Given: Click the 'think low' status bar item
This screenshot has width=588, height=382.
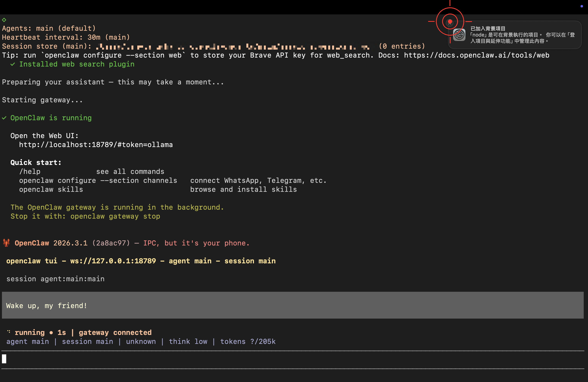Looking at the screenshot, I should (188, 342).
